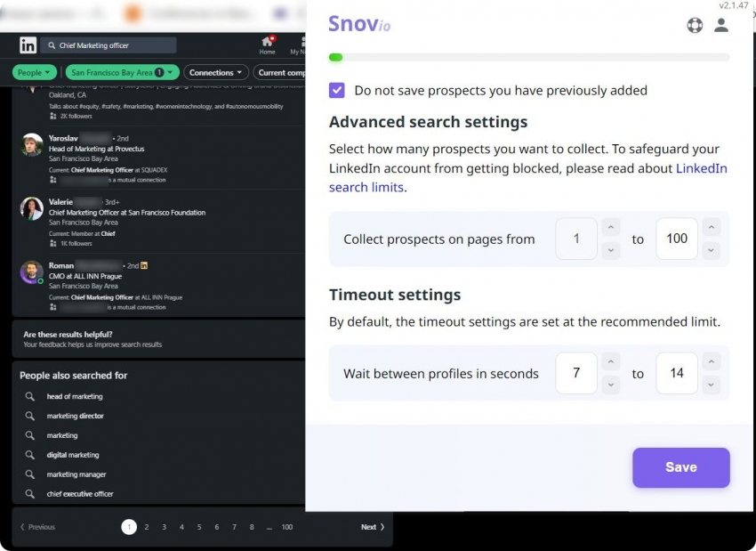Click Yaroslav's profile photo
This screenshot has height=551, width=756.
[x=32, y=145]
